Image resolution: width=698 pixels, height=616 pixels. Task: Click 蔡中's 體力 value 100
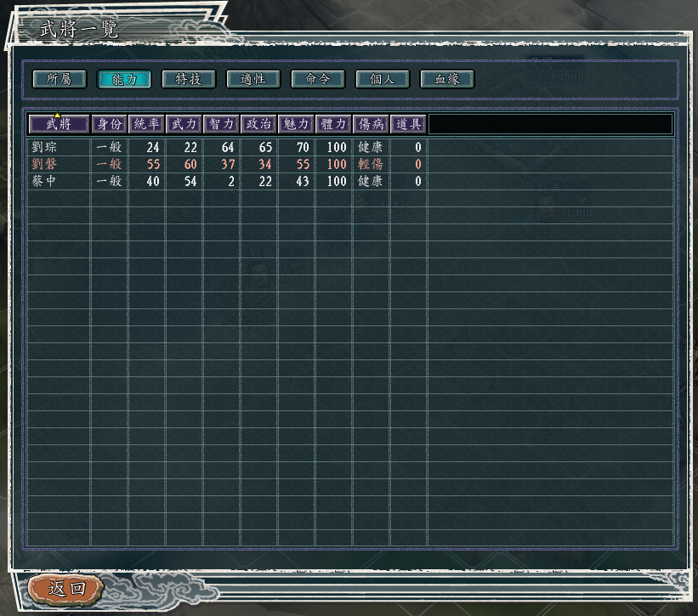[x=337, y=181]
